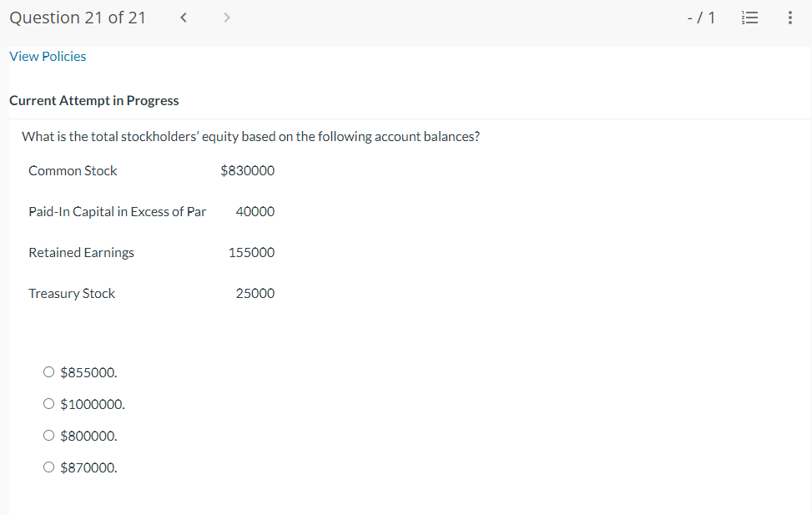The image size is (812, 515).
Task: Click the Common Stock $830000 value
Action: click(248, 170)
